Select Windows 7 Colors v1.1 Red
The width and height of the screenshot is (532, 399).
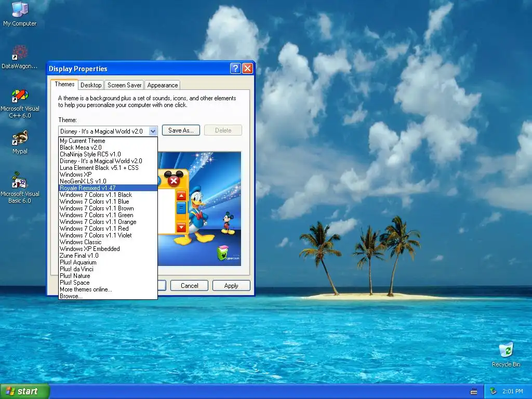coord(108,229)
